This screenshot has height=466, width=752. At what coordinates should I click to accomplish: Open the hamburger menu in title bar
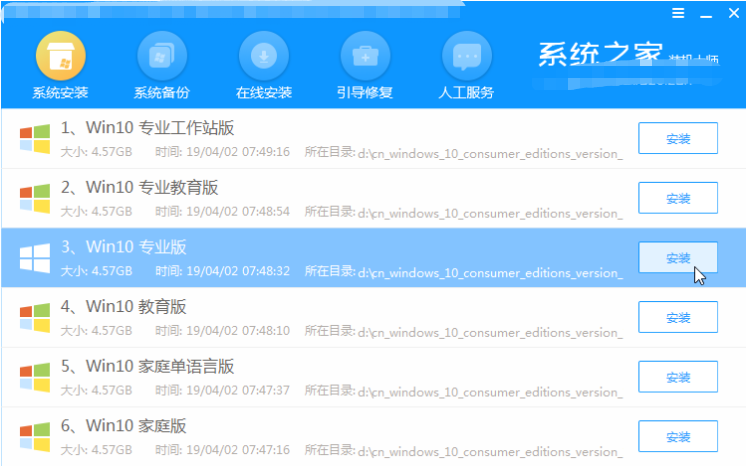click(x=678, y=14)
